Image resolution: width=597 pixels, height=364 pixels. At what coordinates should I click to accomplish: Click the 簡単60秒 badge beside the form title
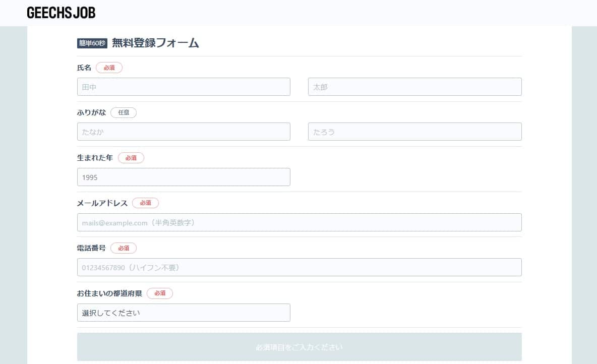tap(92, 43)
